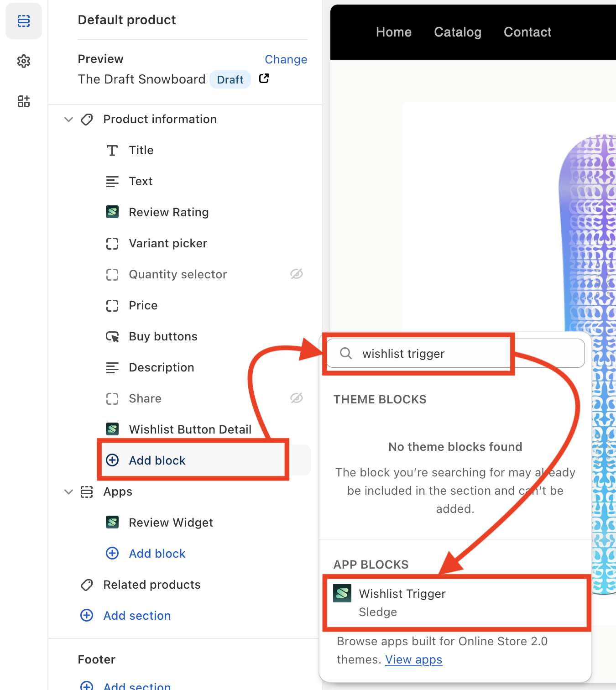Open the app embeds icon in sidebar
Viewport: 616px width, 690px height.
(x=24, y=101)
